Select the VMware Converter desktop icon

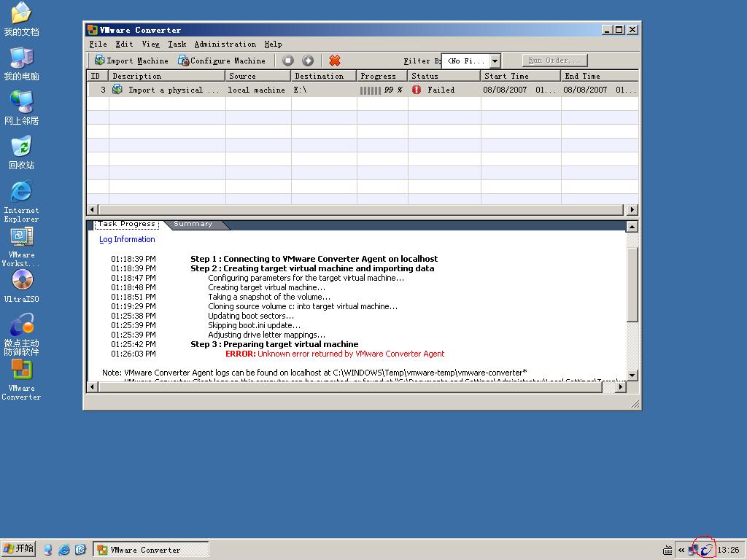click(x=21, y=379)
